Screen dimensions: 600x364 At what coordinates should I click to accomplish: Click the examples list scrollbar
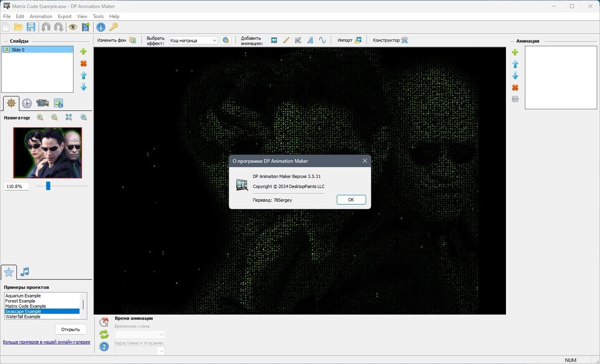click(83, 305)
